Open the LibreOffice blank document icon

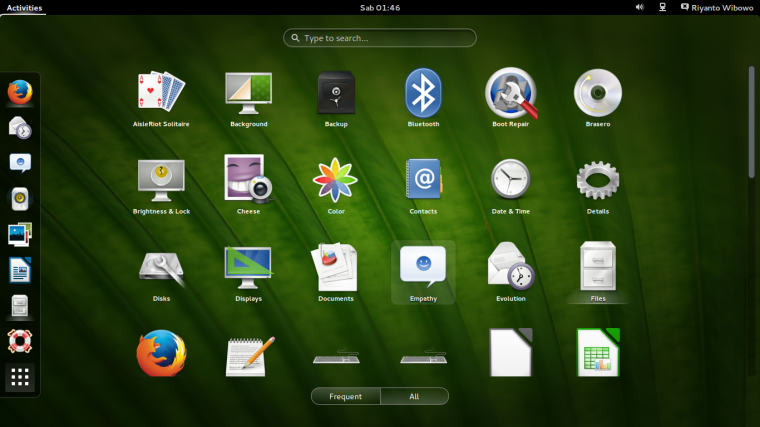[511, 352]
